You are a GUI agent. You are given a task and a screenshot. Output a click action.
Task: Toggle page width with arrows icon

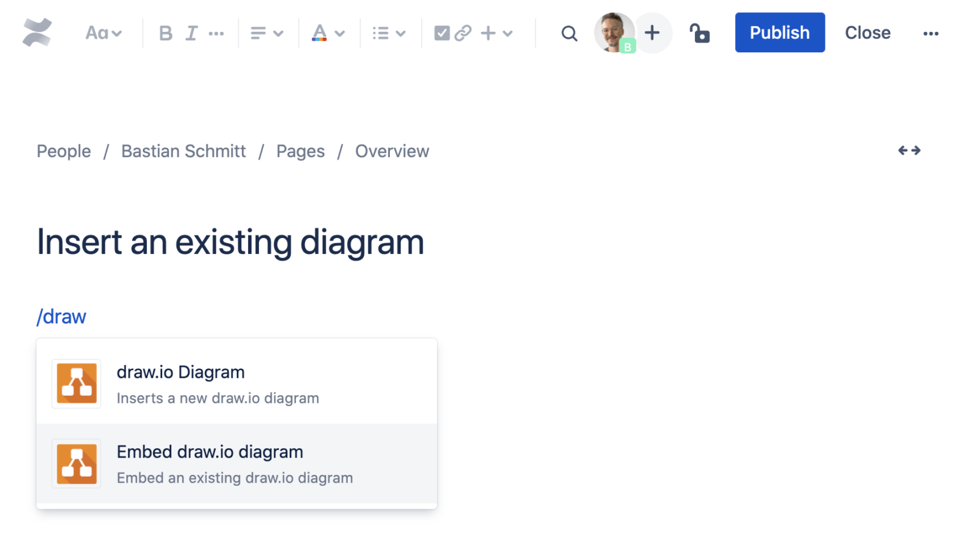pyautogui.click(x=909, y=151)
